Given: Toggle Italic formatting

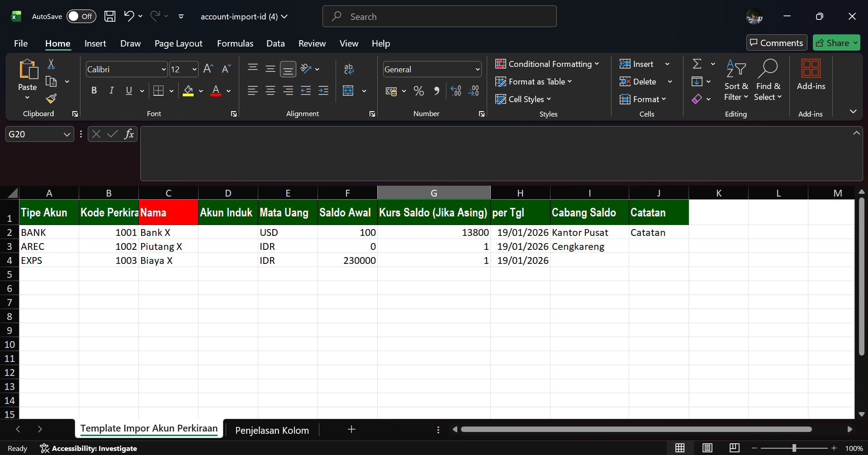Looking at the screenshot, I should [x=111, y=91].
